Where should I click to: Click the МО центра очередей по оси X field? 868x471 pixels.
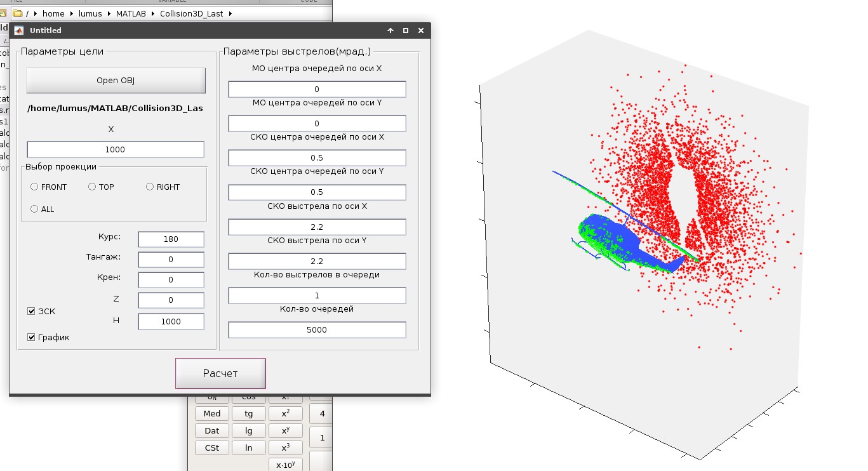coord(317,90)
